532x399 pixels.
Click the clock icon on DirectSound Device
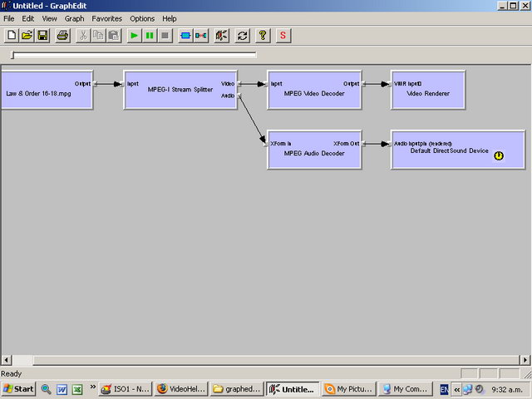tap(499, 155)
